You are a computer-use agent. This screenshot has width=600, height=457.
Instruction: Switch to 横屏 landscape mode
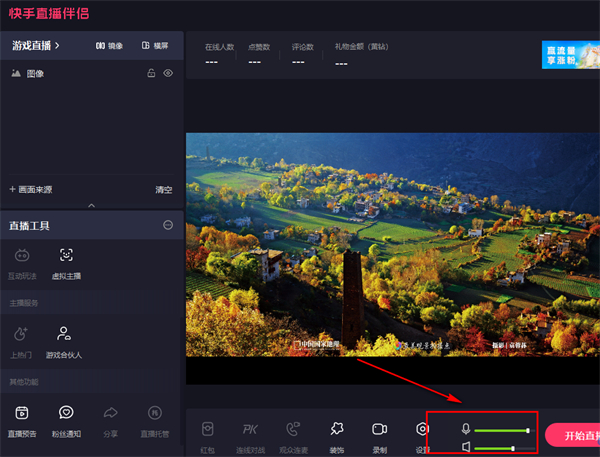click(x=155, y=45)
